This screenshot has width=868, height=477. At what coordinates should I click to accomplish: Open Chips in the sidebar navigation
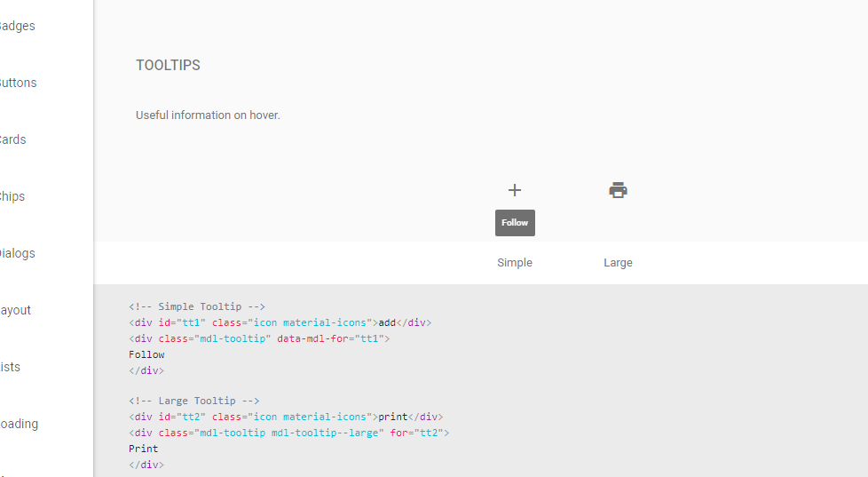coord(12,196)
